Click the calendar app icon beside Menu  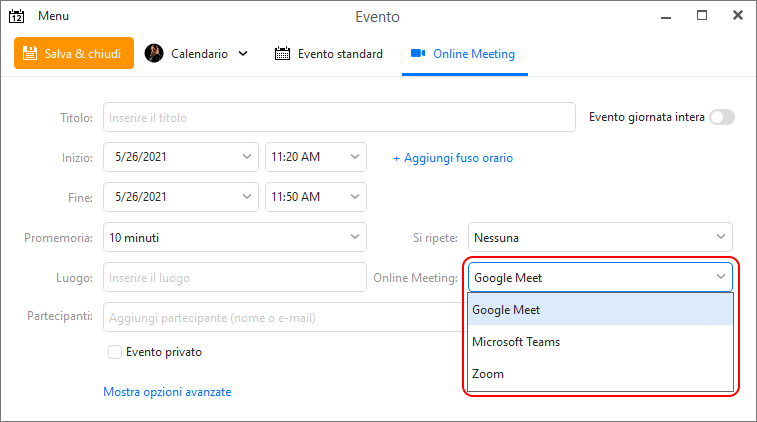pos(16,16)
